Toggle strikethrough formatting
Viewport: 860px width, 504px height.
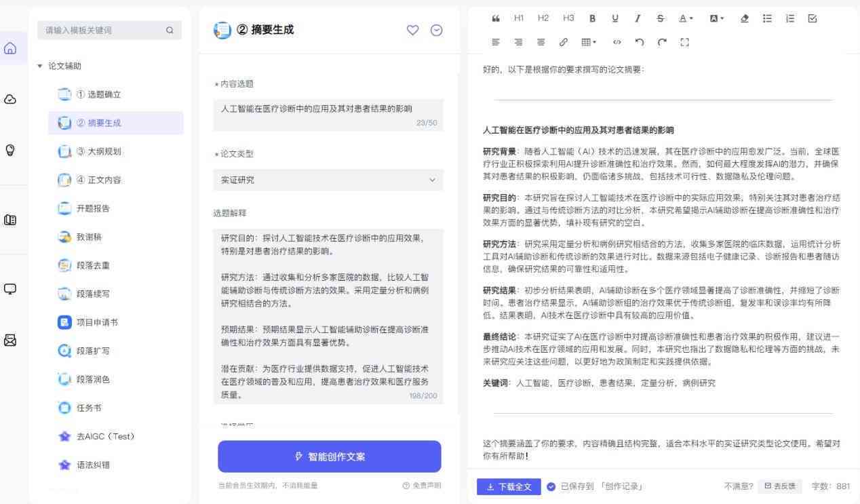click(661, 18)
